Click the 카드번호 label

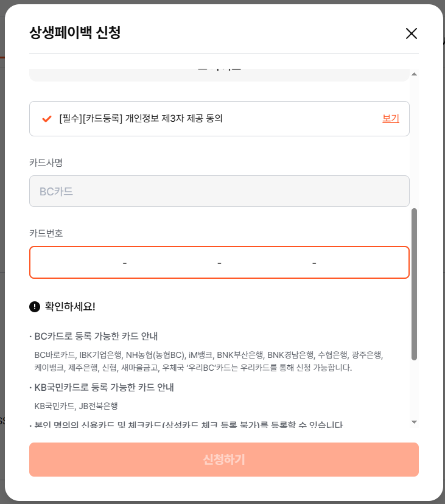click(x=46, y=233)
